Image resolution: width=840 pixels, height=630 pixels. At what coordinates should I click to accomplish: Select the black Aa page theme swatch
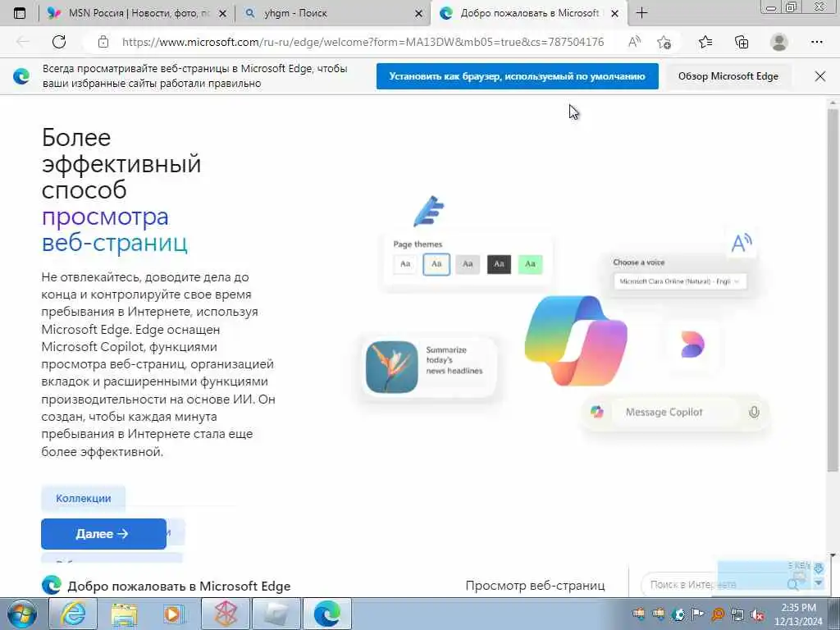(499, 263)
